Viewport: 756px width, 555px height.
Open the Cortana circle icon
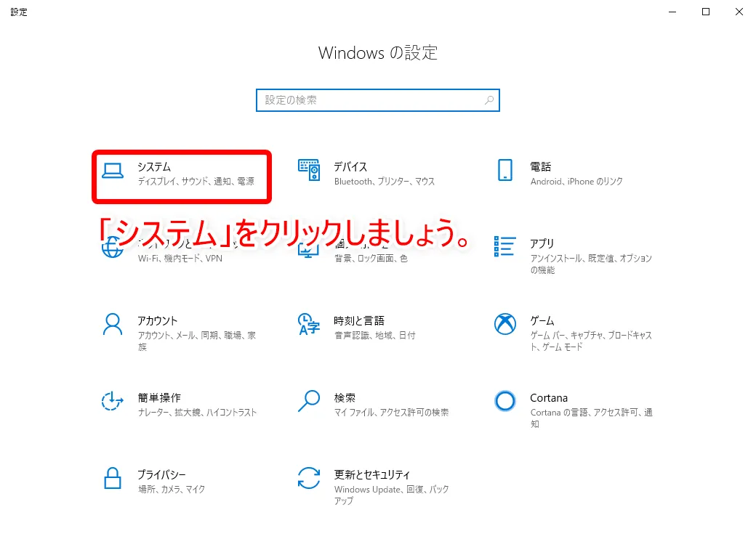(x=504, y=401)
